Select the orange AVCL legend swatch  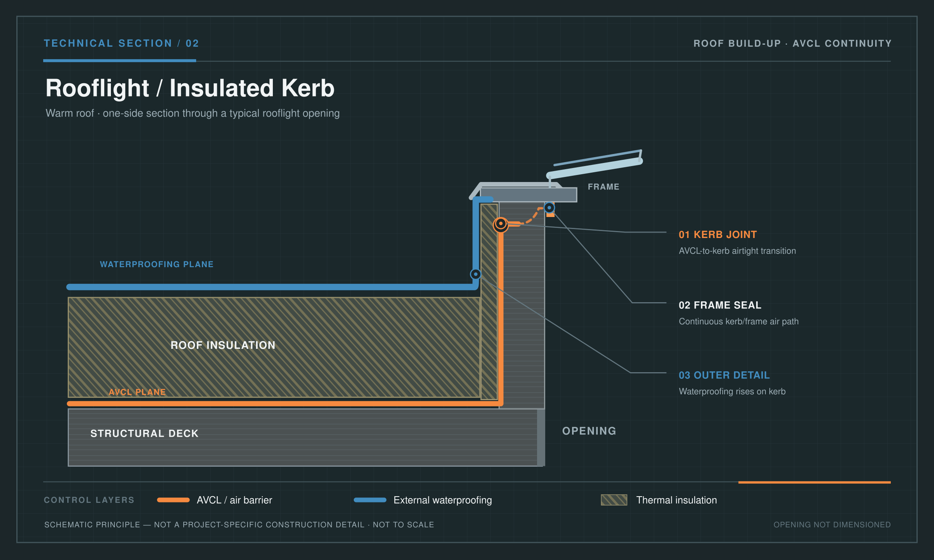(x=173, y=500)
